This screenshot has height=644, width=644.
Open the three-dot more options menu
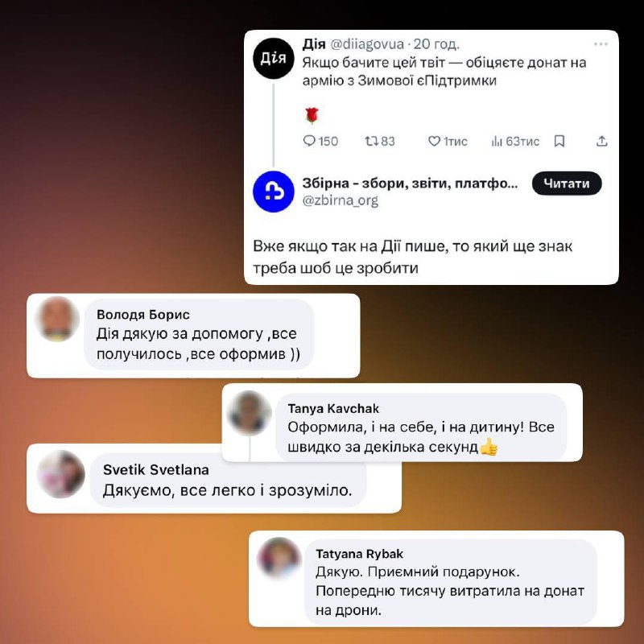pos(601,44)
